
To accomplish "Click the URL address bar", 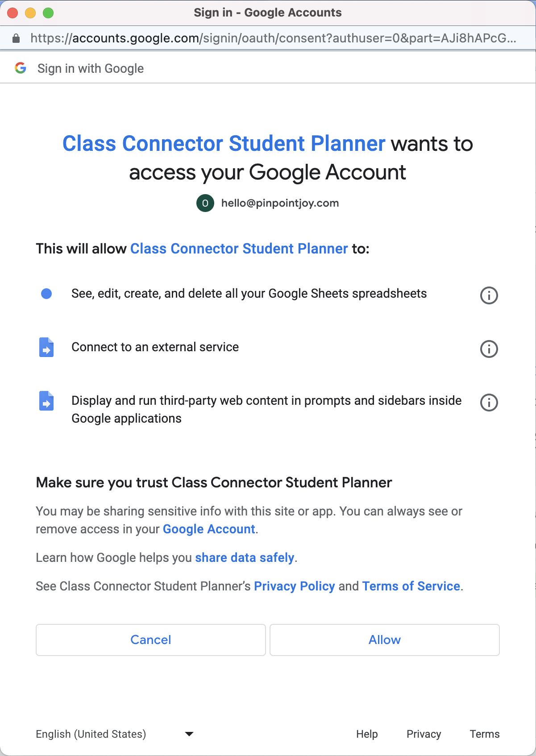I will (273, 38).
